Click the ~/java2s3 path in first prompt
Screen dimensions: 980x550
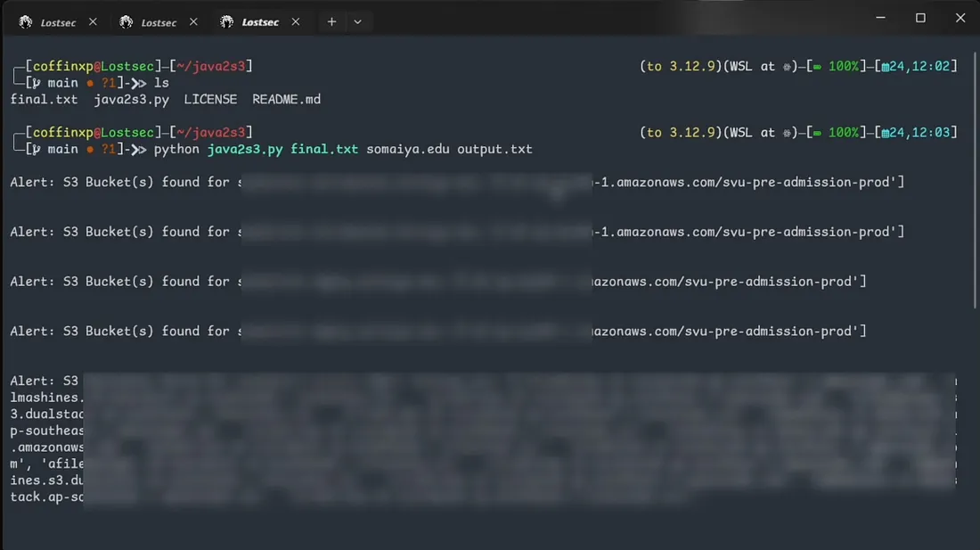point(212,66)
